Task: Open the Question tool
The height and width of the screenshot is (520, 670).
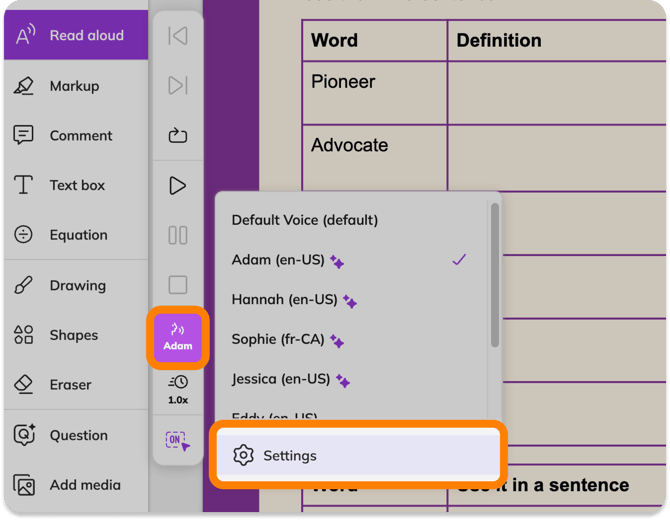Action: pos(76,435)
